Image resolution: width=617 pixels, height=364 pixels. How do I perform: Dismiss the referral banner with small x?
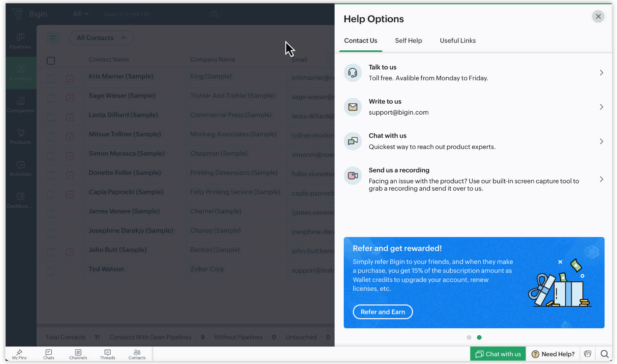(560, 262)
